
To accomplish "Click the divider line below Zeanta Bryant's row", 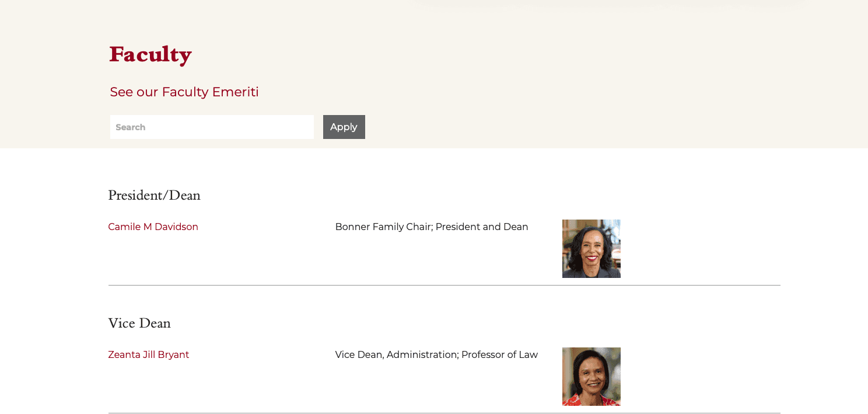I will pyautogui.click(x=444, y=413).
